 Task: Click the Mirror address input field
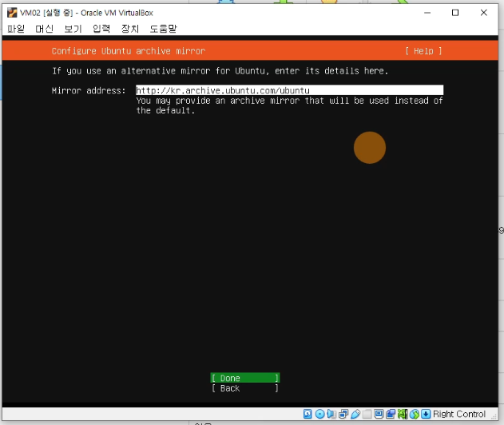pyautogui.click(x=289, y=90)
